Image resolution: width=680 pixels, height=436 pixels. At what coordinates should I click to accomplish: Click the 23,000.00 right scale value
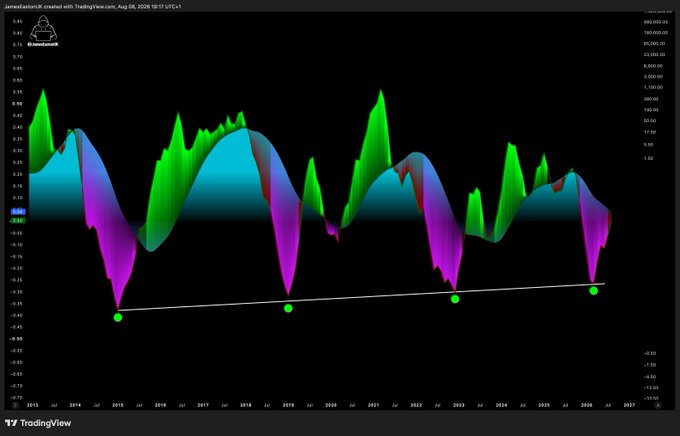pyautogui.click(x=655, y=54)
